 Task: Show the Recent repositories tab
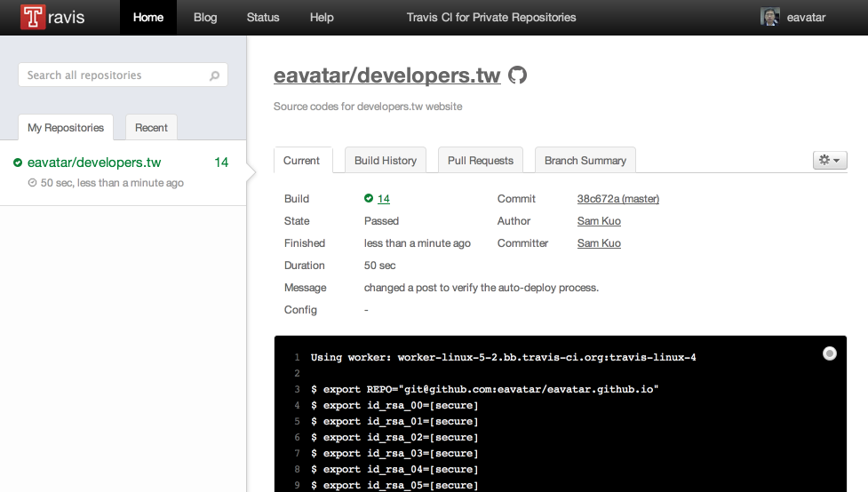151,128
